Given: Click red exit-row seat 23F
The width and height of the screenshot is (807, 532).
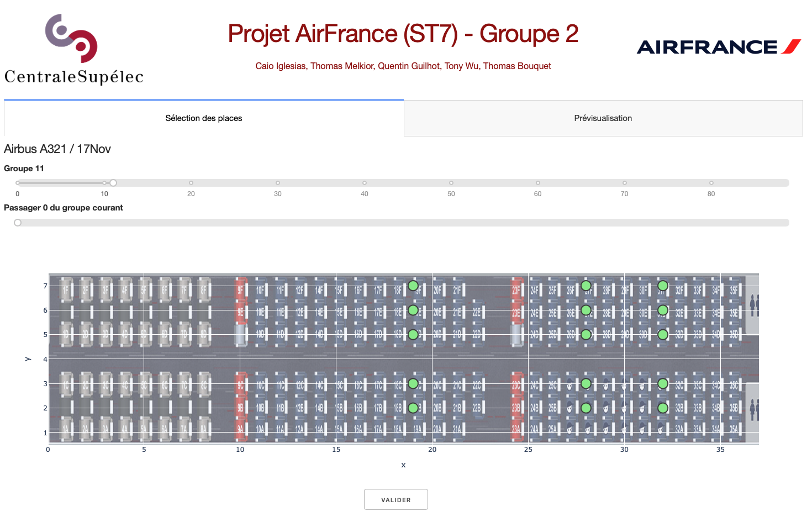Looking at the screenshot, I should tap(516, 290).
